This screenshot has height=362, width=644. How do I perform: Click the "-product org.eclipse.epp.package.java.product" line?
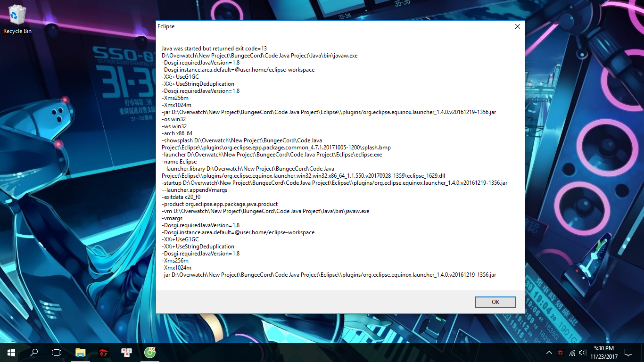(219, 204)
